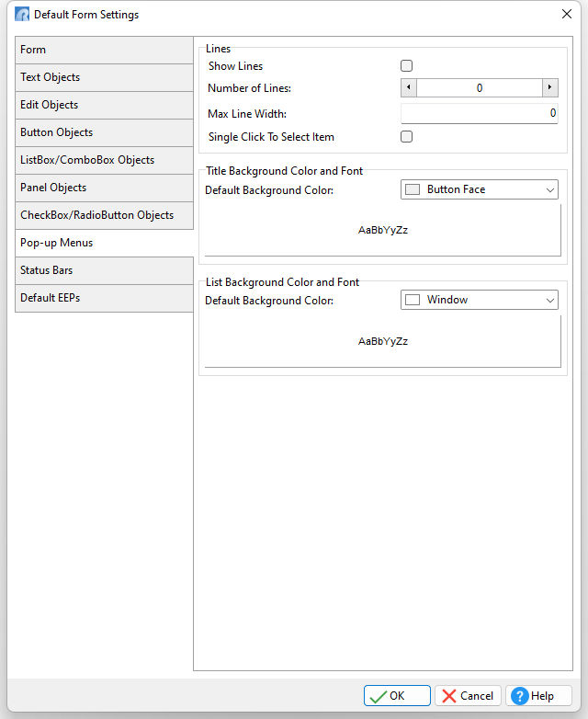The image size is (588, 719).
Task: Open CheckBox/RadioButton Objects tab
Action: click(x=104, y=215)
